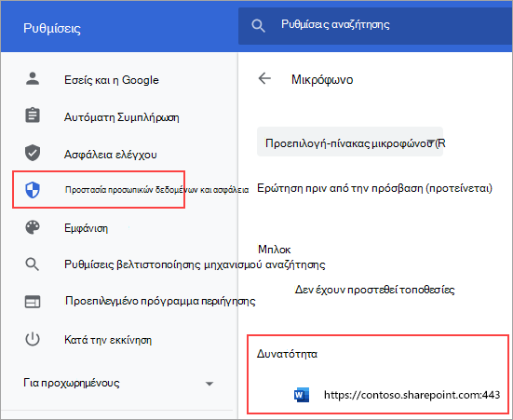Open Εσείς και η Google settings

click(111, 79)
